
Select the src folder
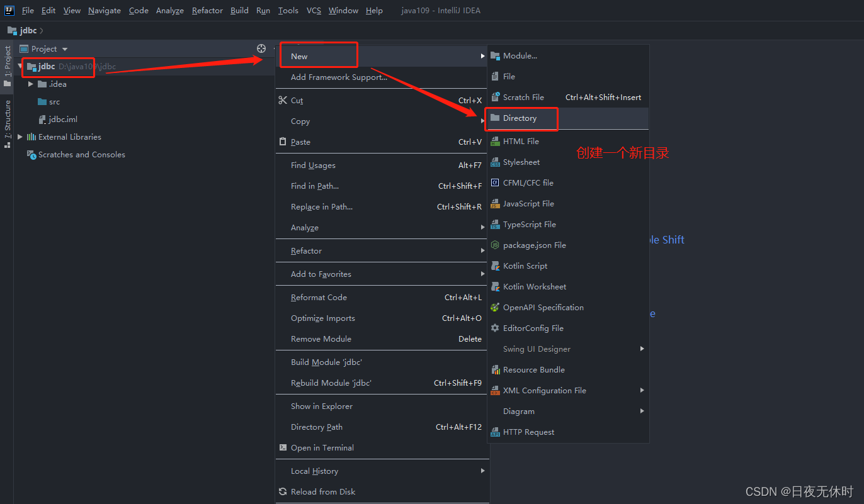(x=48, y=101)
